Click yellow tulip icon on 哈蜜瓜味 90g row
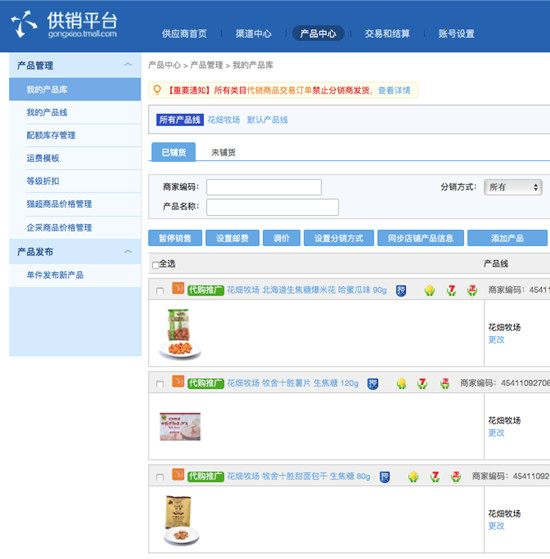 pos(430,291)
